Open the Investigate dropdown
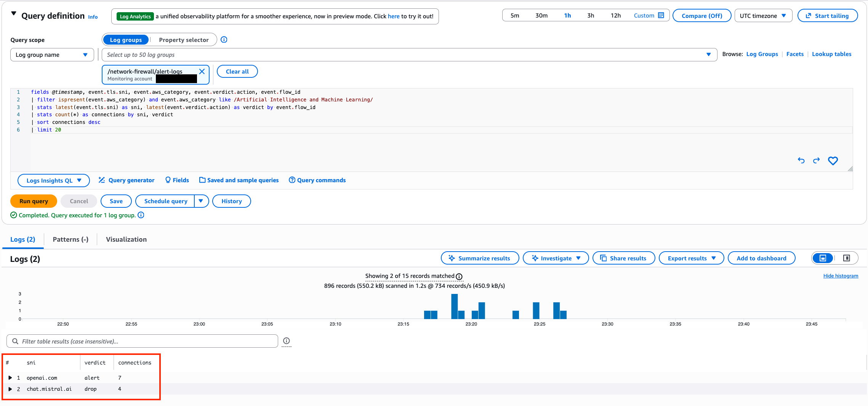The height and width of the screenshot is (406, 868). [x=556, y=258]
